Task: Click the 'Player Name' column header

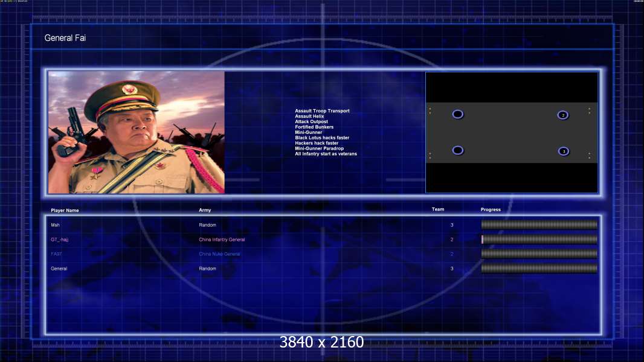Action: click(x=65, y=211)
